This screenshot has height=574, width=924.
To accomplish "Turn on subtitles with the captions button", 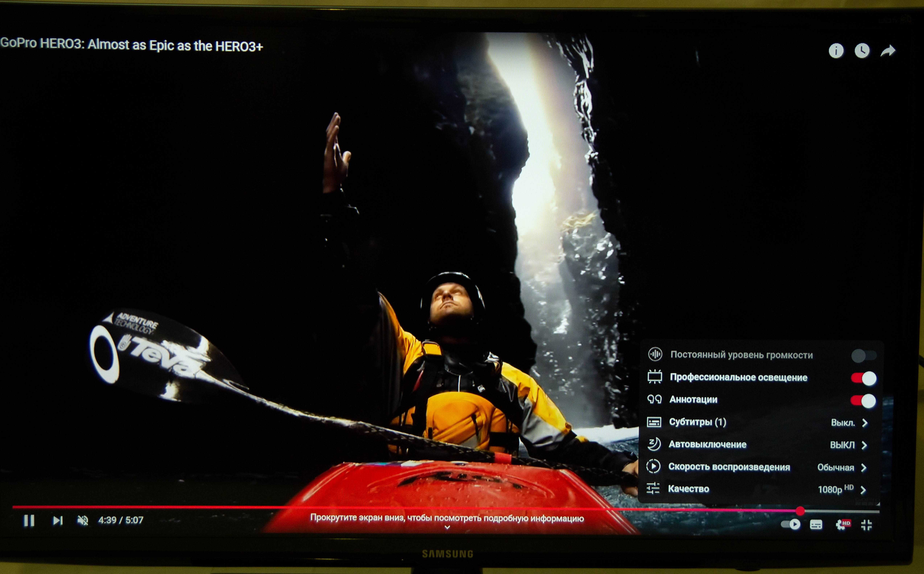I will 816,525.
